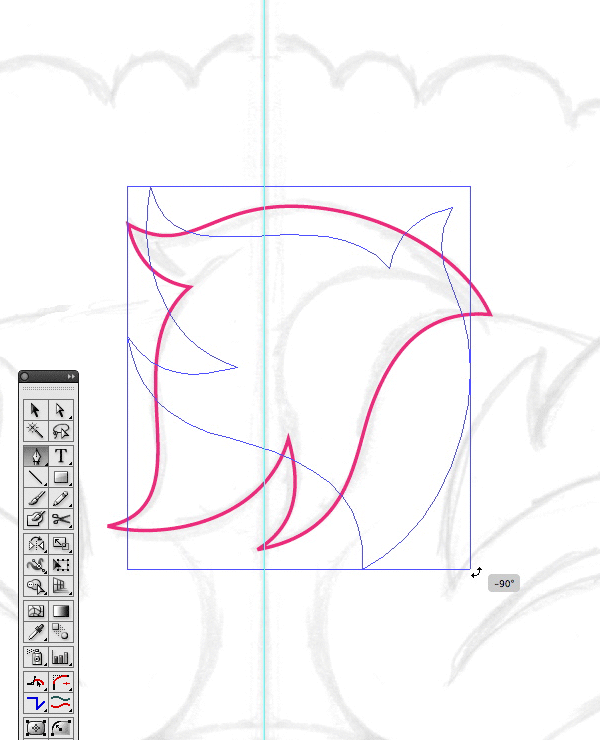Select the Gradient tool
Image resolution: width=600 pixels, height=740 pixels.
61,611
